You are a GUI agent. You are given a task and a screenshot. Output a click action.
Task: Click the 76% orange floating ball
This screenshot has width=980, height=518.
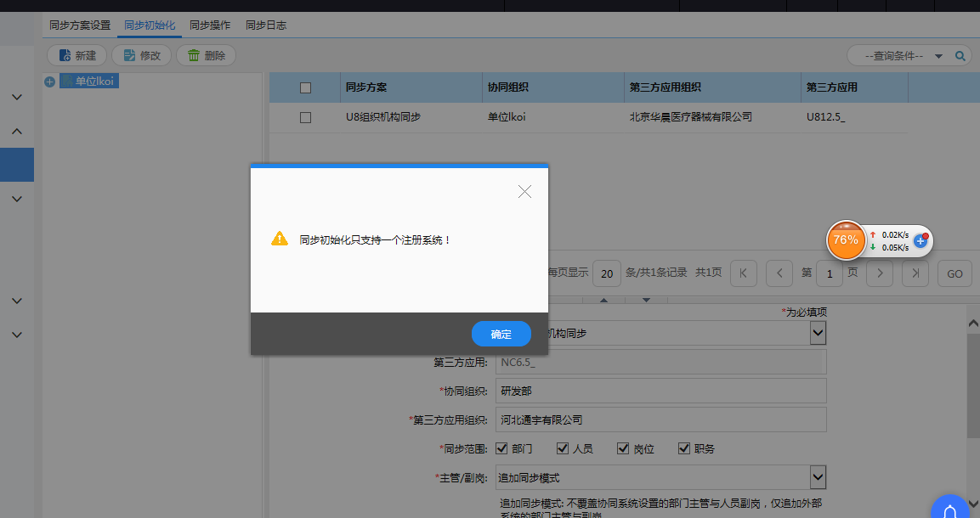point(846,240)
